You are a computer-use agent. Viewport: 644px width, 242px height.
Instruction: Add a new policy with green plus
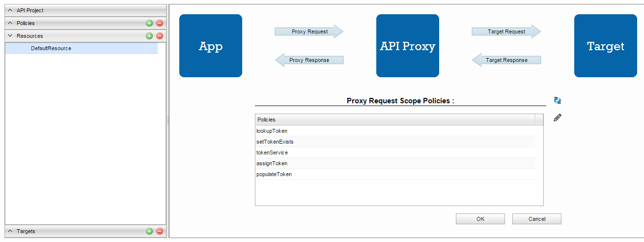[149, 23]
